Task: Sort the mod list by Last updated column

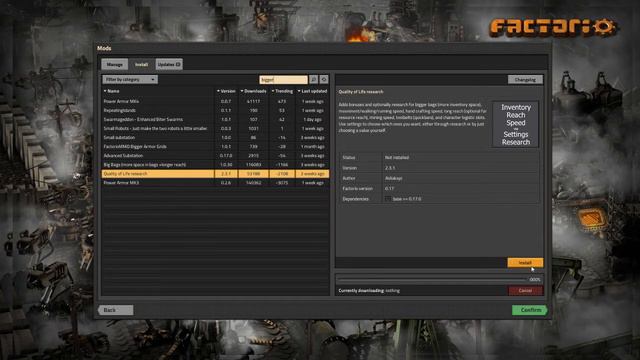Action: pyautogui.click(x=312, y=91)
